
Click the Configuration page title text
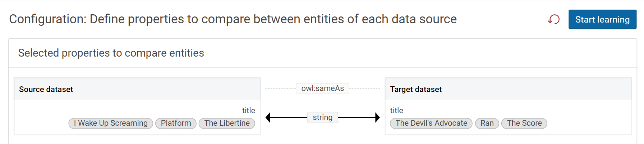[233, 19]
